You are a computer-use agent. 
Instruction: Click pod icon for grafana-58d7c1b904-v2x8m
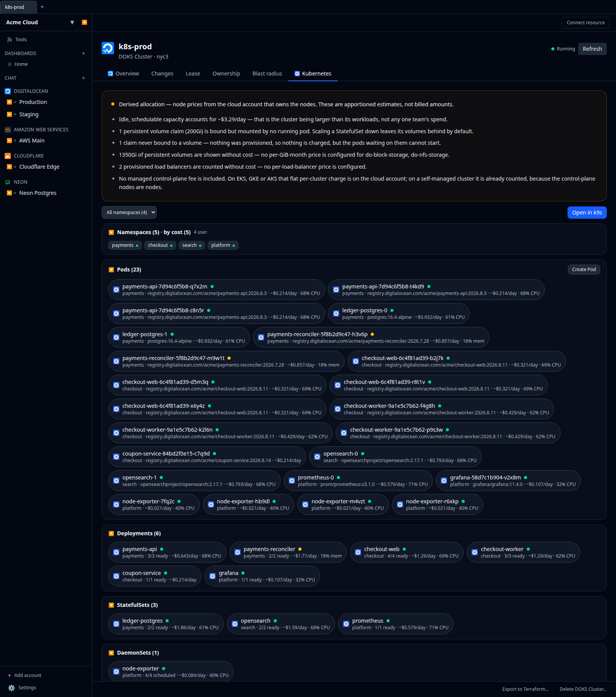tap(444, 481)
